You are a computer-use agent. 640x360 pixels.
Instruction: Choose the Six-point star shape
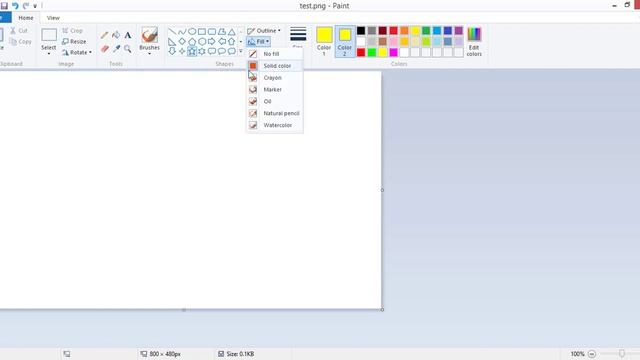[202, 51]
